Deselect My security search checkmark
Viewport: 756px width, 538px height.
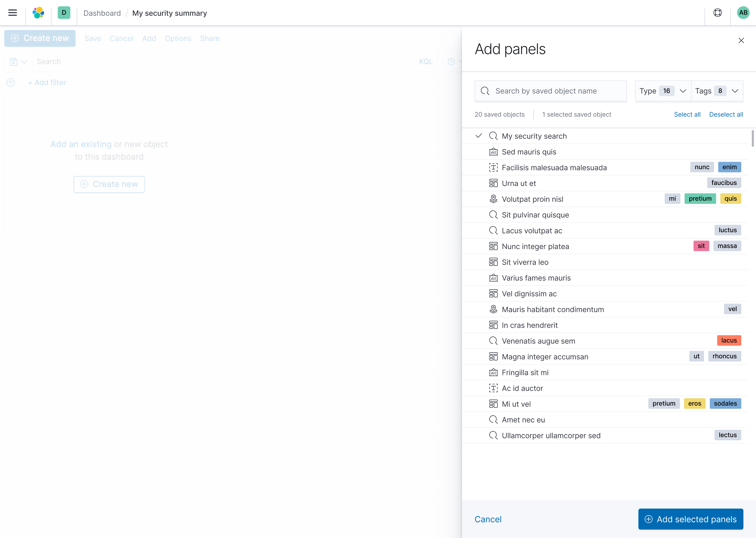click(479, 136)
